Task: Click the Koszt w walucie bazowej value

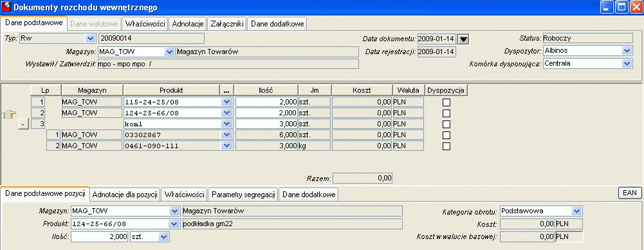Action: [528, 237]
